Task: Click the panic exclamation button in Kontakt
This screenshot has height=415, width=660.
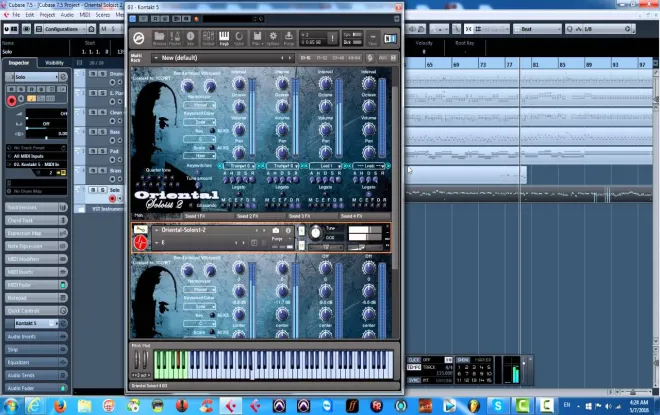Action: pos(333,38)
